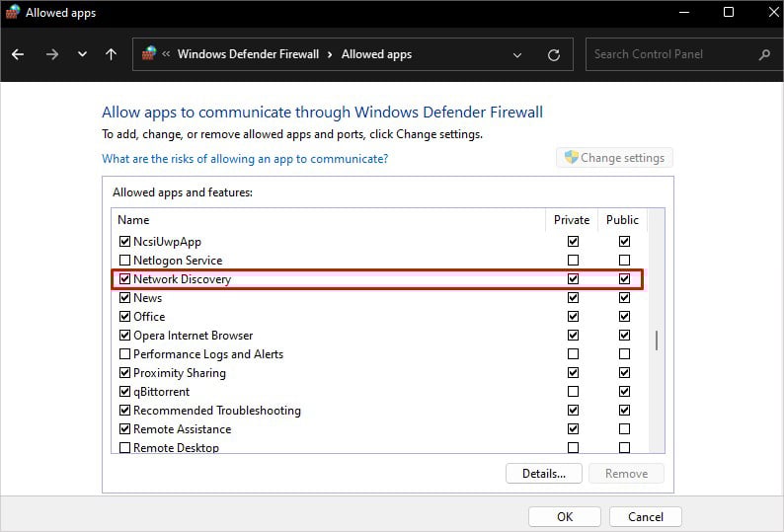Click the Allowed apps title bar icon

point(13,12)
